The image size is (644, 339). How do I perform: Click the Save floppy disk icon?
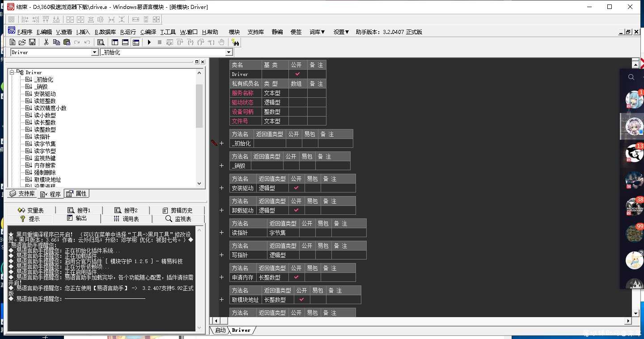pyautogui.click(x=32, y=42)
